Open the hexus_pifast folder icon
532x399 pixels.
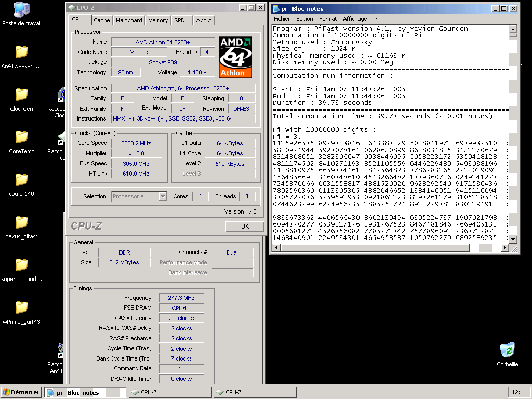click(x=21, y=228)
